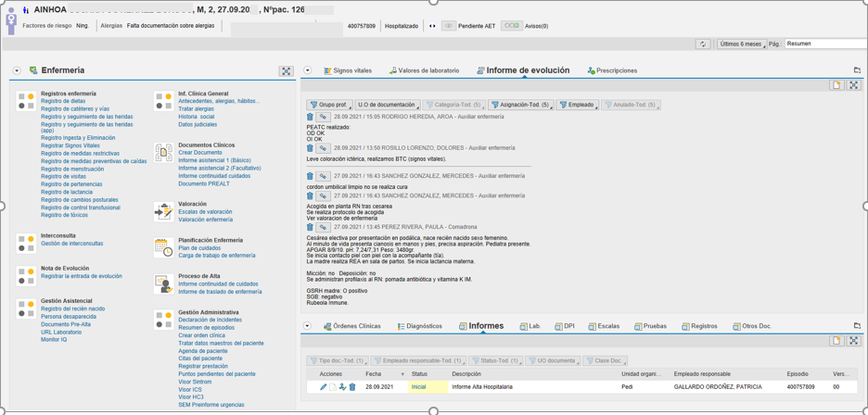868x415 pixels.
Task: Click Informe continuidad de cuidados under Proceso de Alta
Action: click(218, 284)
